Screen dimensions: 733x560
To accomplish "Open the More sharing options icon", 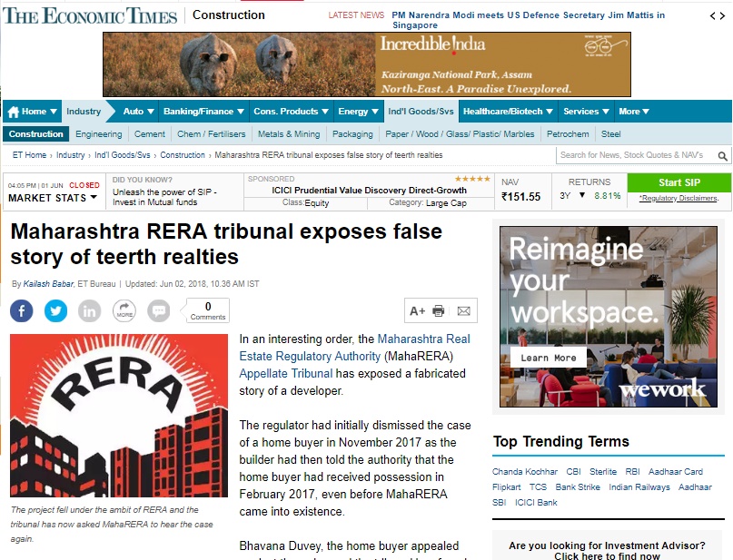I will pos(124,311).
